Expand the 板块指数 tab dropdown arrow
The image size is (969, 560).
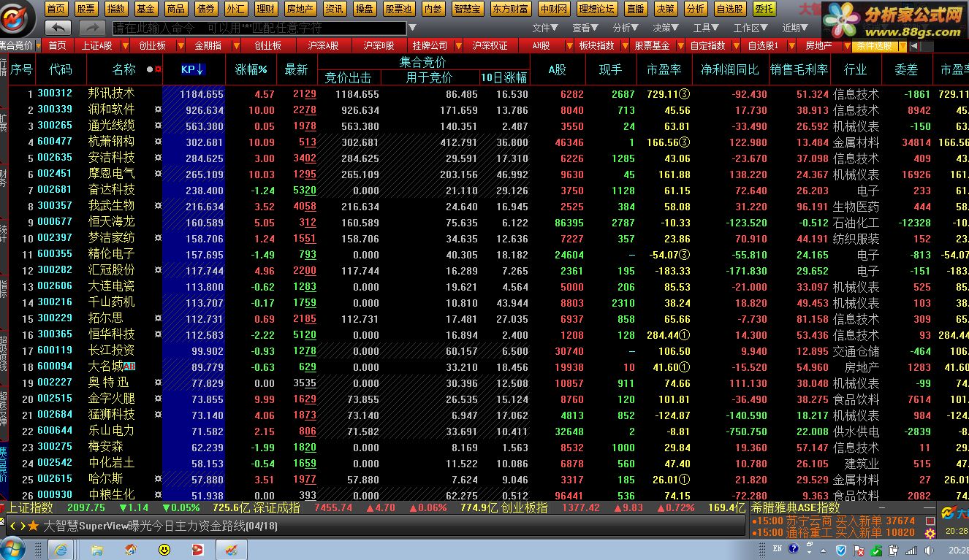tap(623, 45)
